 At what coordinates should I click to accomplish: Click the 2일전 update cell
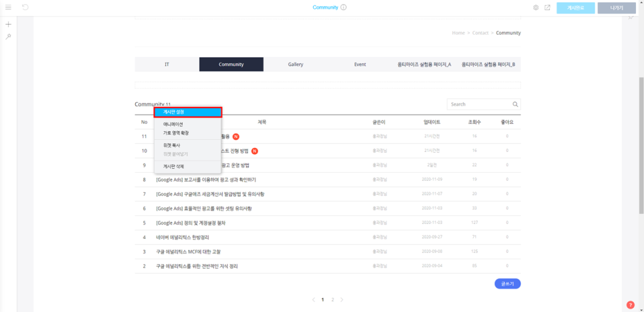(432, 165)
